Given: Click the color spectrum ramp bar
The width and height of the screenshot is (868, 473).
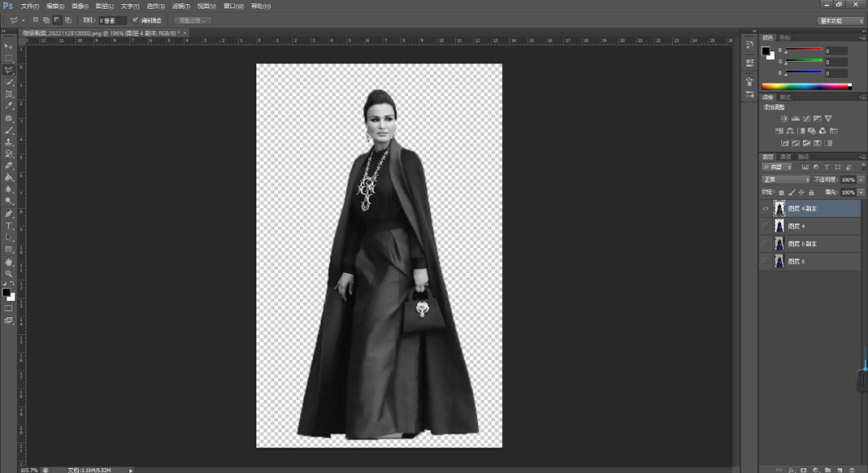Looking at the screenshot, I should 806,86.
